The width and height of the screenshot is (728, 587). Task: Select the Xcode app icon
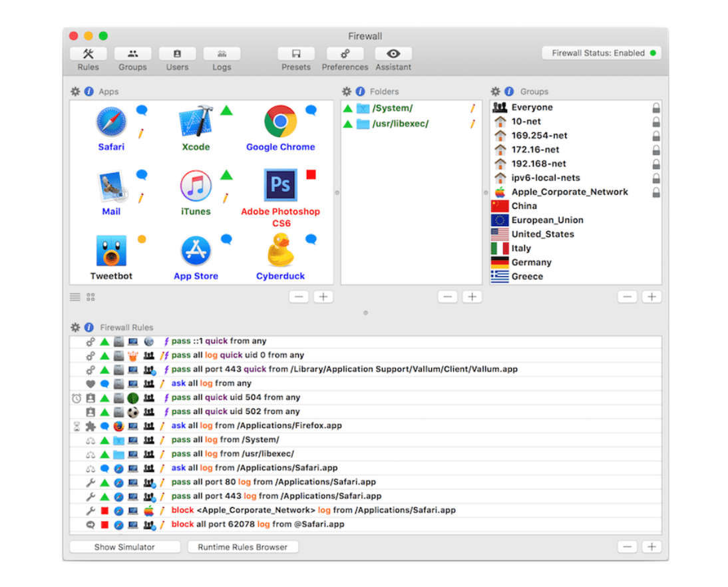(x=196, y=121)
